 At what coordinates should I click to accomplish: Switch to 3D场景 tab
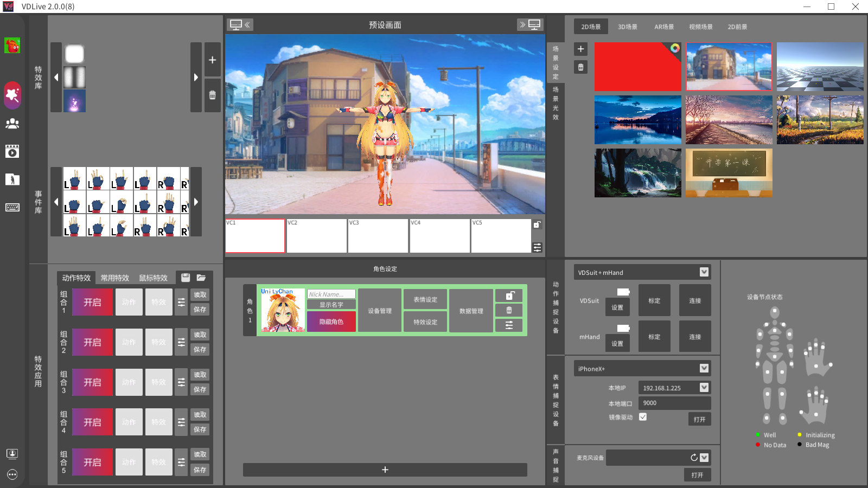[x=628, y=27]
